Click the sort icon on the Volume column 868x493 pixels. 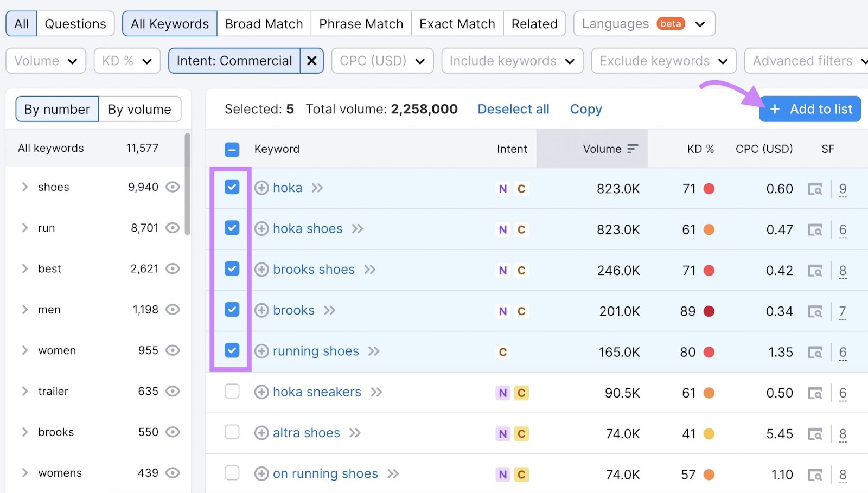point(633,149)
